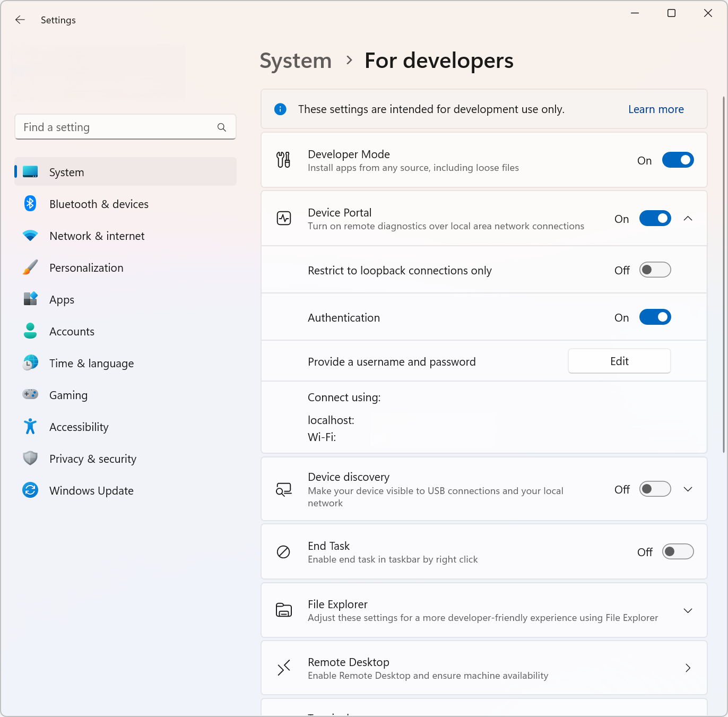Click the back arrow at top left
The image size is (728, 717).
pos(20,20)
